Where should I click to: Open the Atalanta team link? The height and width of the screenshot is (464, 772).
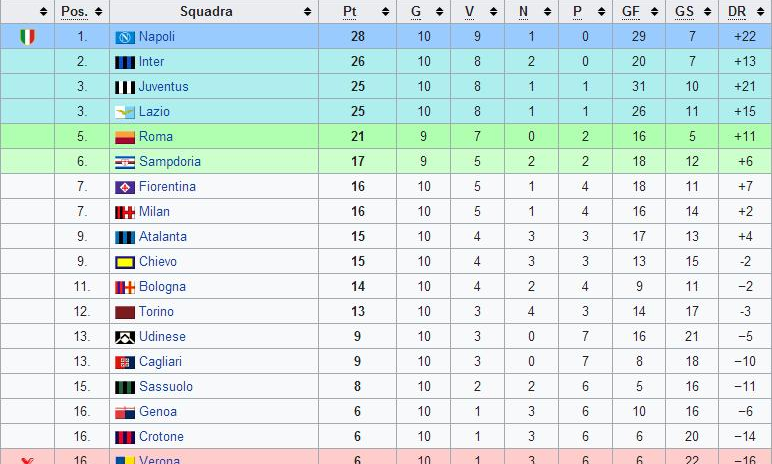coord(163,236)
